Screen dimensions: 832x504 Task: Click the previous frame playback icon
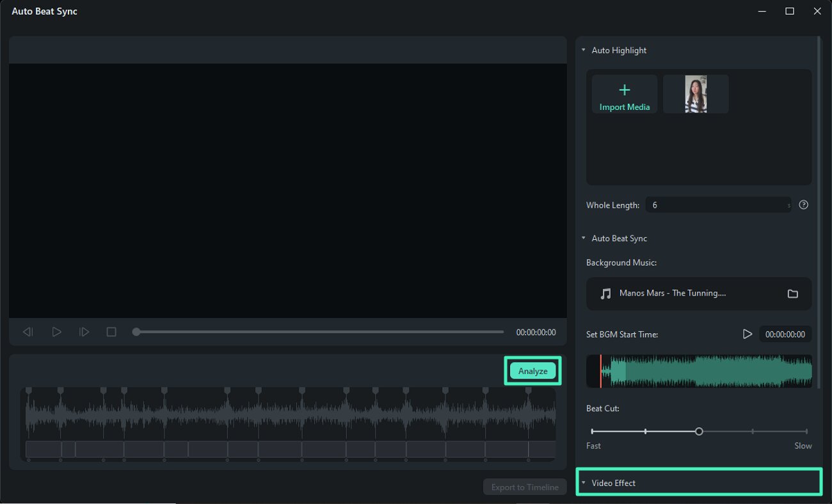click(28, 332)
